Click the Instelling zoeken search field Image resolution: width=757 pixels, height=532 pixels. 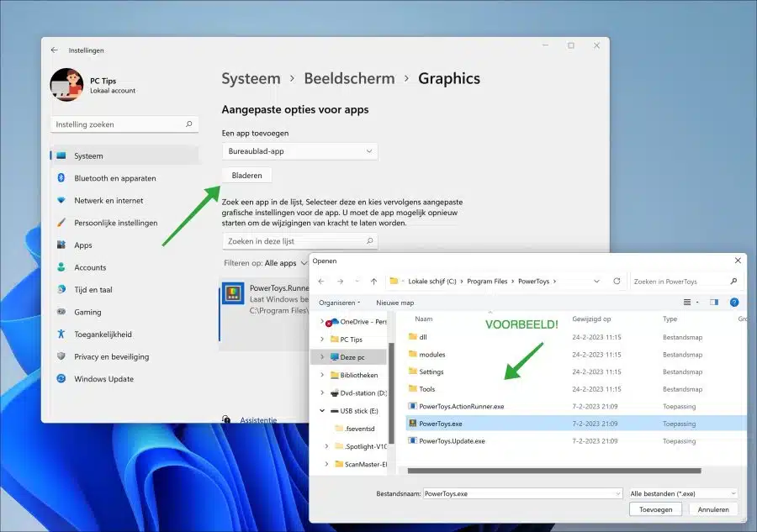[124, 124]
